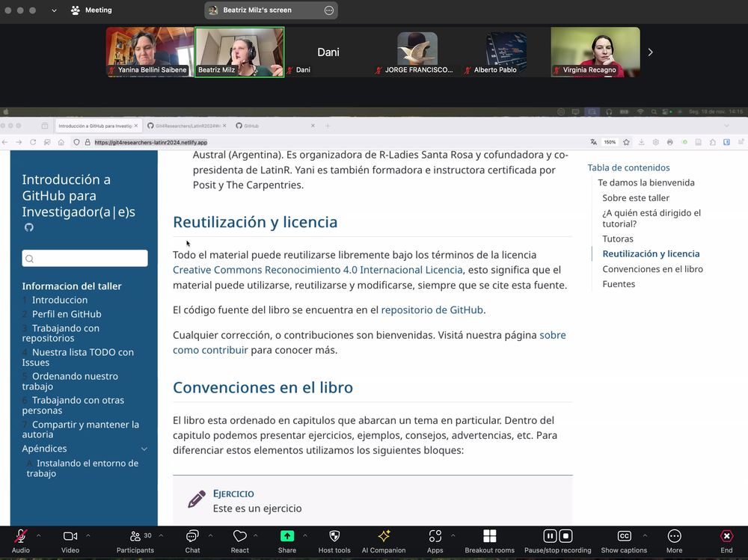The height and width of the screenshot is (560, 748).
Task: Collapse the Apéndices section chevron
Action: (x=144, y=449)
